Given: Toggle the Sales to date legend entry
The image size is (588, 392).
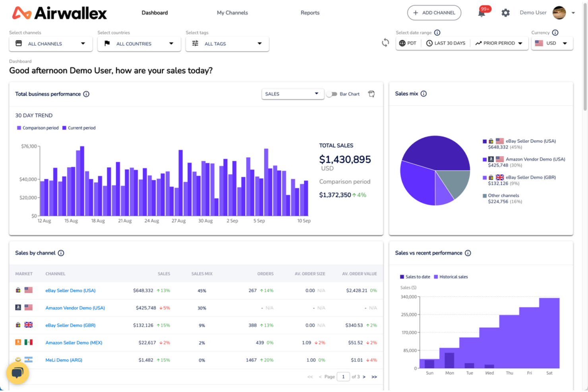Looking at the screenshot, I should pos(415,276).
